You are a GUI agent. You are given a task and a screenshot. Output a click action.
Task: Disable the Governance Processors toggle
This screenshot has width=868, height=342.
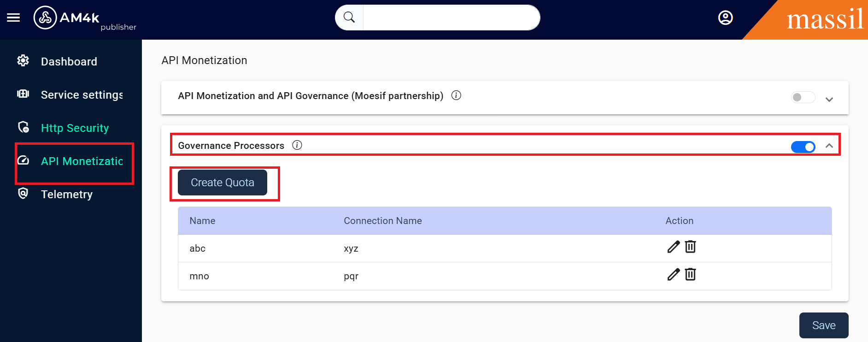(803, 147)
